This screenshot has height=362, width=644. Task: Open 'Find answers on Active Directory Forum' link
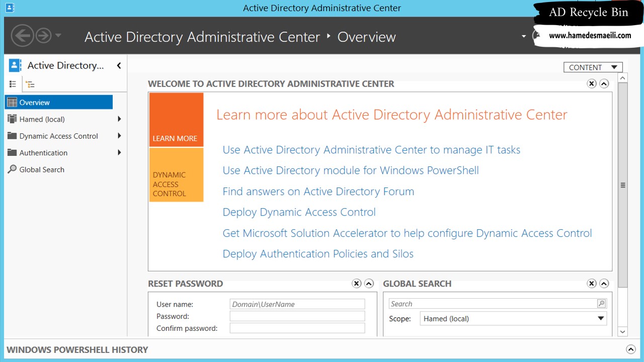tap(318, 192)
